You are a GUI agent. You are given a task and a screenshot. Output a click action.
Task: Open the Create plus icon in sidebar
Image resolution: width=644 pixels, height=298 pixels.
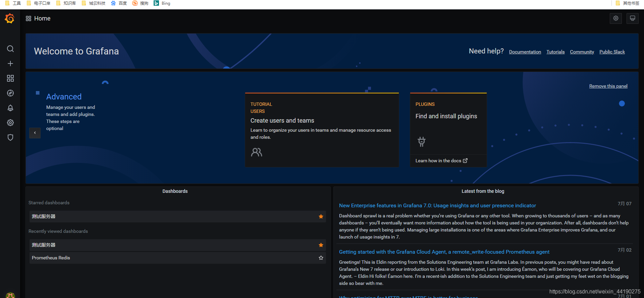click(x=10, y=63)
